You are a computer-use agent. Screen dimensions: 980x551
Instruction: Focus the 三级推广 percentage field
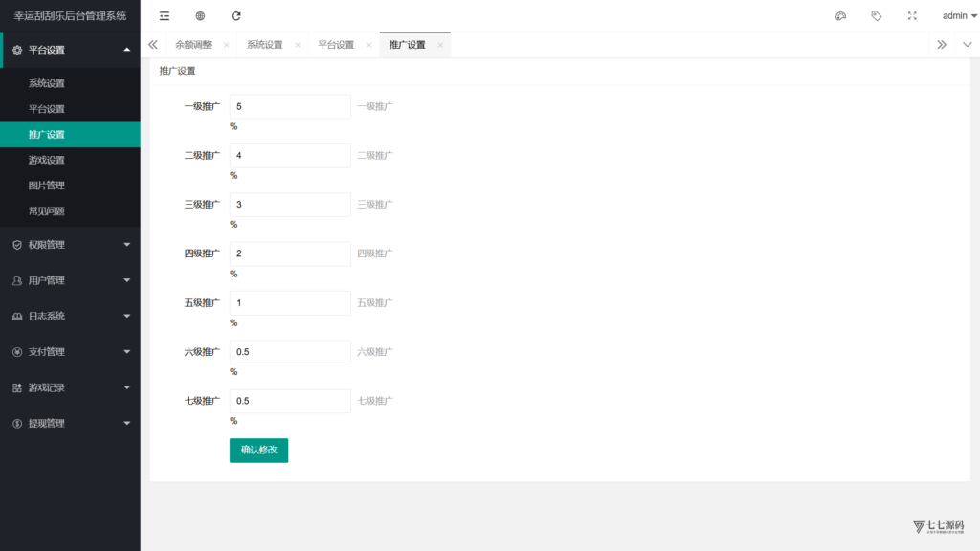(x=290, y=205)
